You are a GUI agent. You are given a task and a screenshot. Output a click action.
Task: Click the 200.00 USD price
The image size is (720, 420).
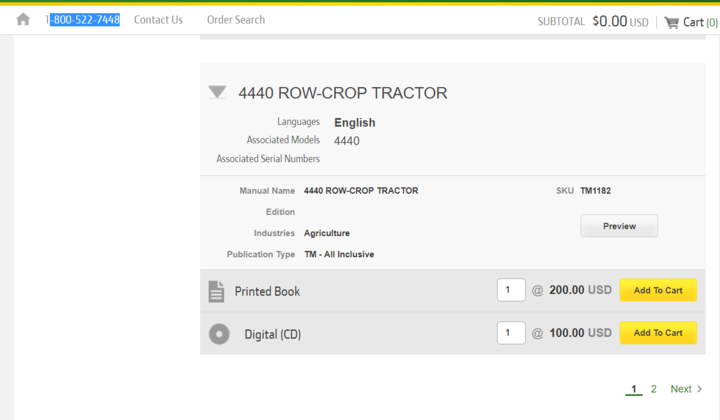[580, 290]
